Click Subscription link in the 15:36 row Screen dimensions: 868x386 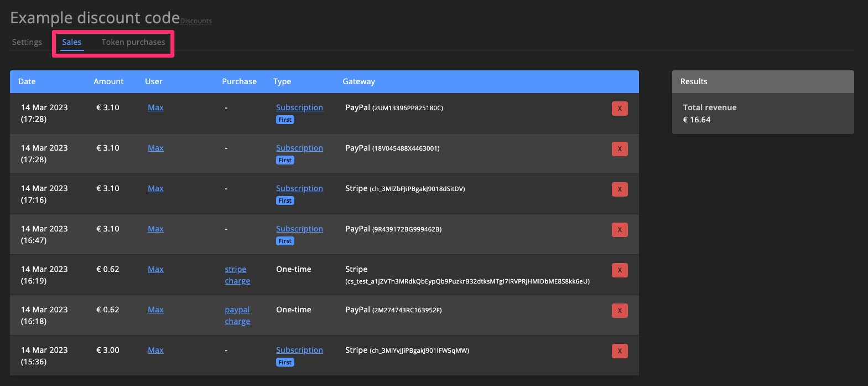click(299, 350)
